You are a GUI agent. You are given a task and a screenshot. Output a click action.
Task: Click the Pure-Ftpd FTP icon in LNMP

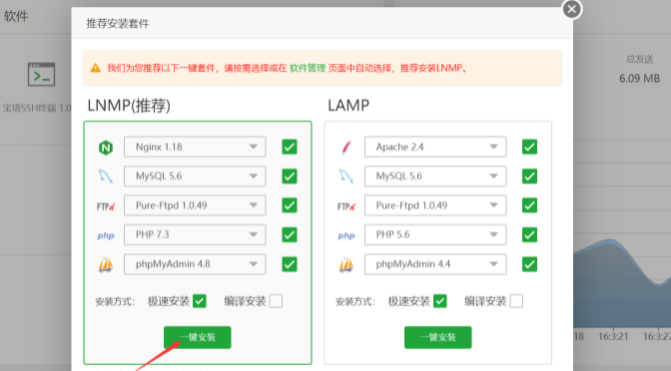106,206
